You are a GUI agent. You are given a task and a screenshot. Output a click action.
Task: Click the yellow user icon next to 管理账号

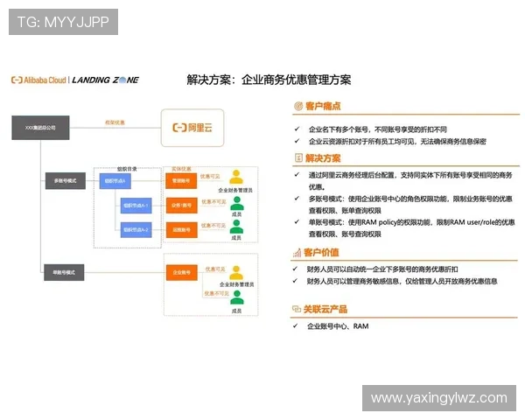point(236,177)
